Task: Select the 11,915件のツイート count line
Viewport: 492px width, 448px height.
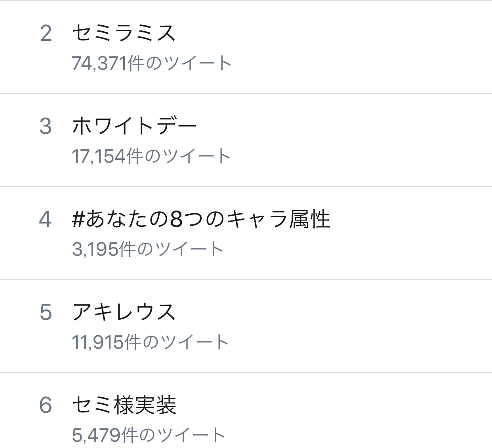Action: (x=150, y=342)
